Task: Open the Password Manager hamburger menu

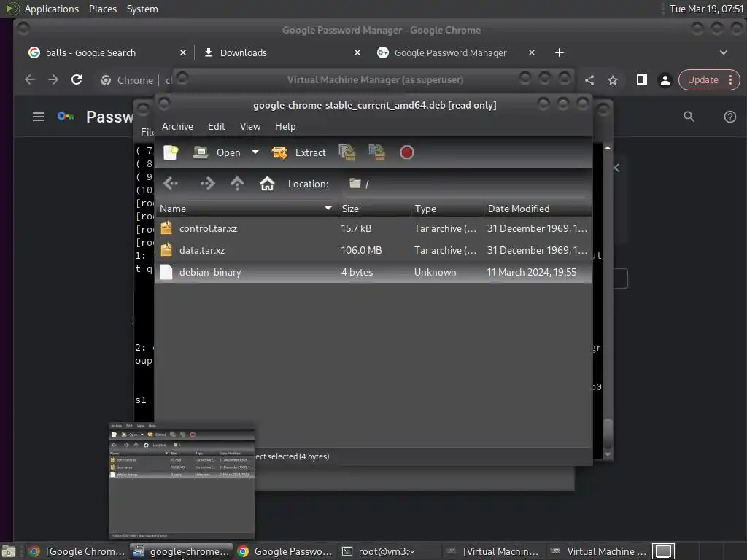Action: click(x=39, y=117)
